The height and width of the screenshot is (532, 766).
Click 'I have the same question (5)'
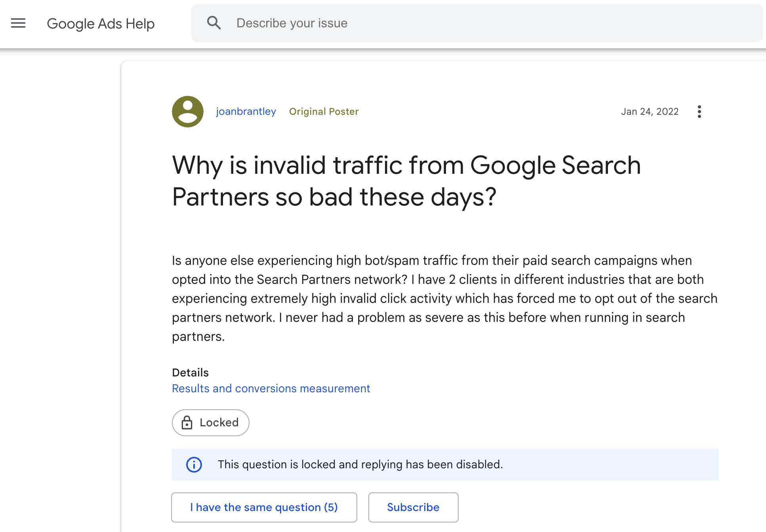click(x=264, y=507)
